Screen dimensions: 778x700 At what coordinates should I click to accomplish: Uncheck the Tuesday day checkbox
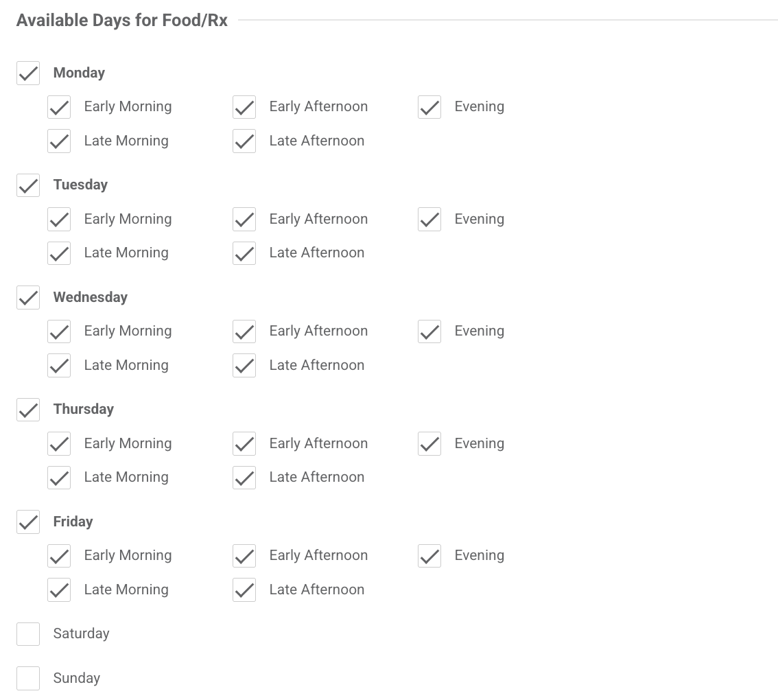point(28,185)
